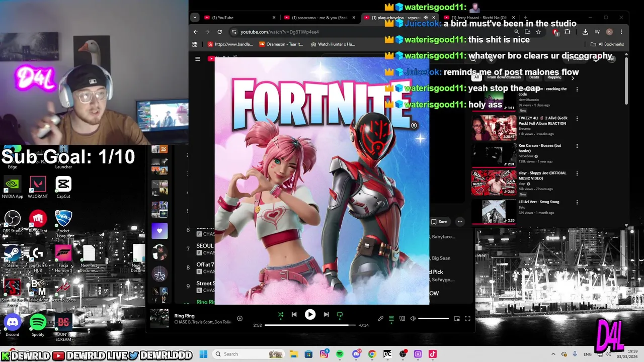
Task: Show more YouTube filter chips arrow
Action: click(x=572, y=78)
